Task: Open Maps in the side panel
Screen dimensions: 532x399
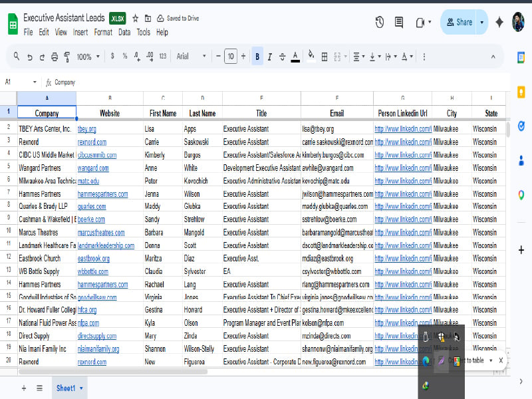Action: pyautogui.click(x=521, y=195)
